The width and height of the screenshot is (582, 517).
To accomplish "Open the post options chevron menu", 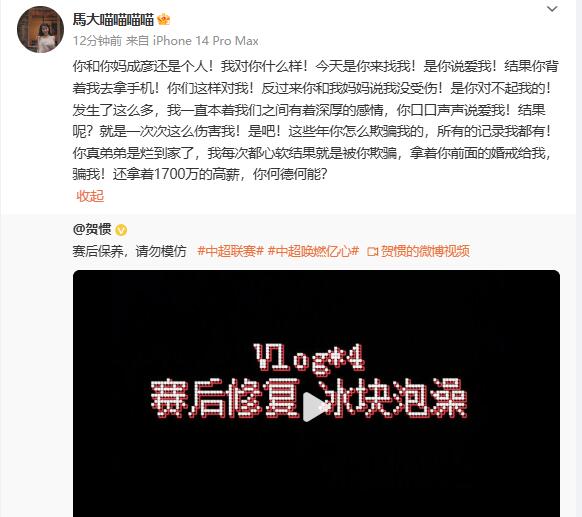I will (x=552, y=9).
